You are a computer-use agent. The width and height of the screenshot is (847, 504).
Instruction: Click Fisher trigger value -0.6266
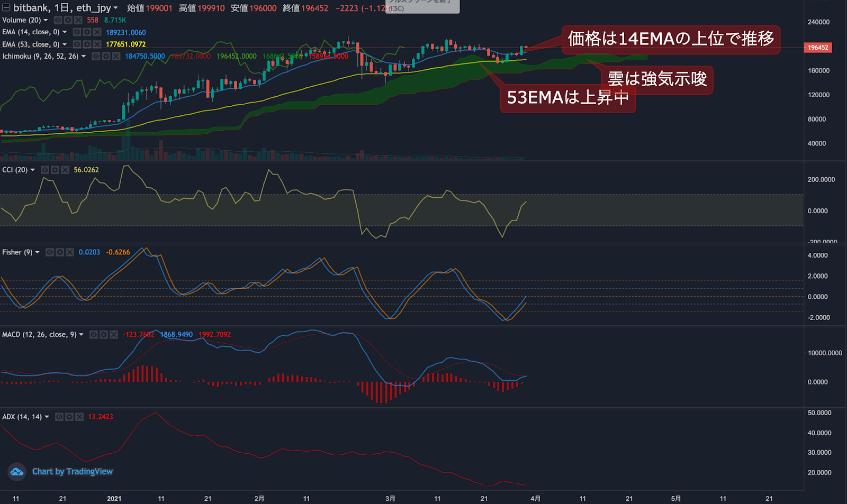pos(118,252)
